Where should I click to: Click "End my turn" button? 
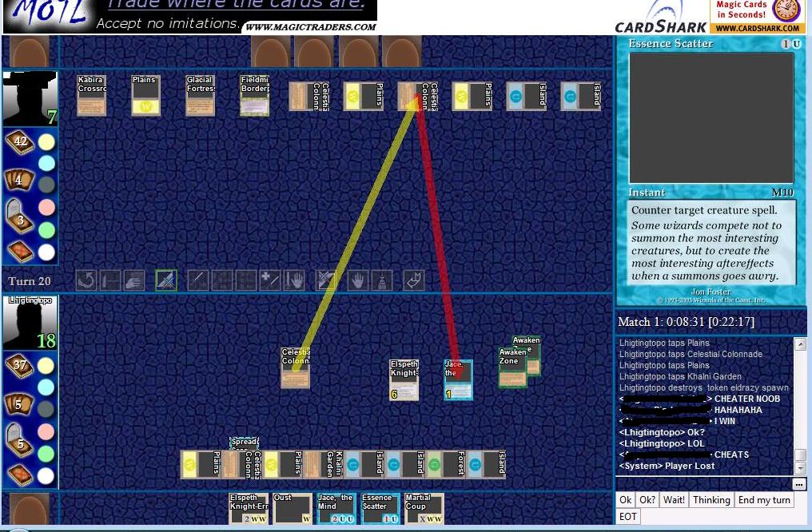tap(764, 500)
